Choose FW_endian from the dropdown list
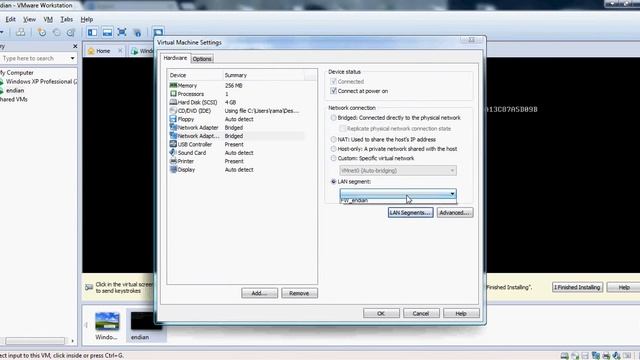 [398, 200]
